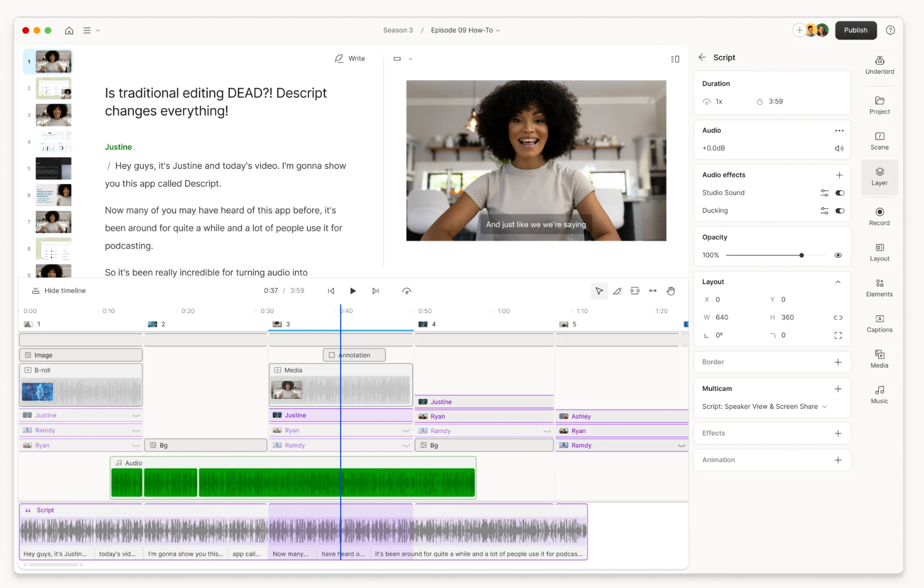Click Hide timeline
924x588 pixels.
59,291
